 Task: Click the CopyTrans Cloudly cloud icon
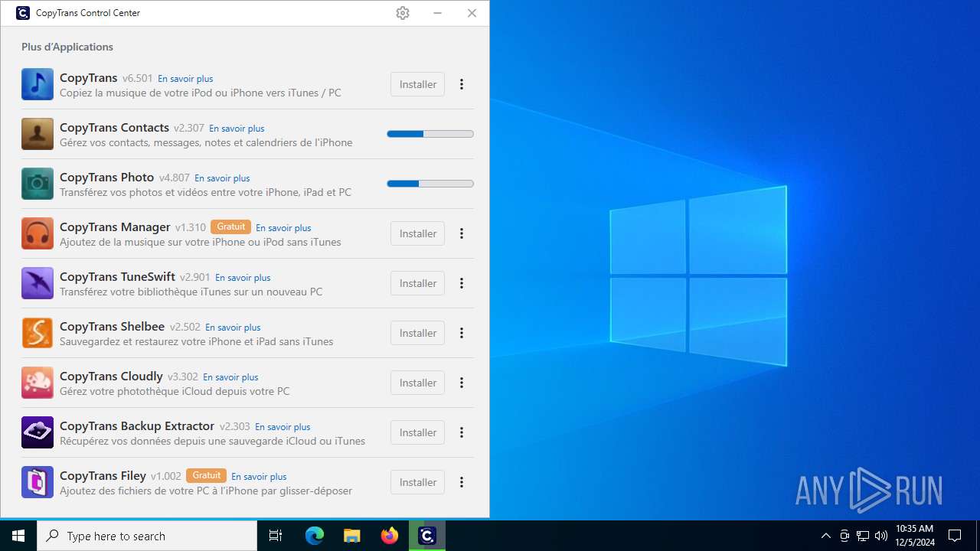coord(38,383)
